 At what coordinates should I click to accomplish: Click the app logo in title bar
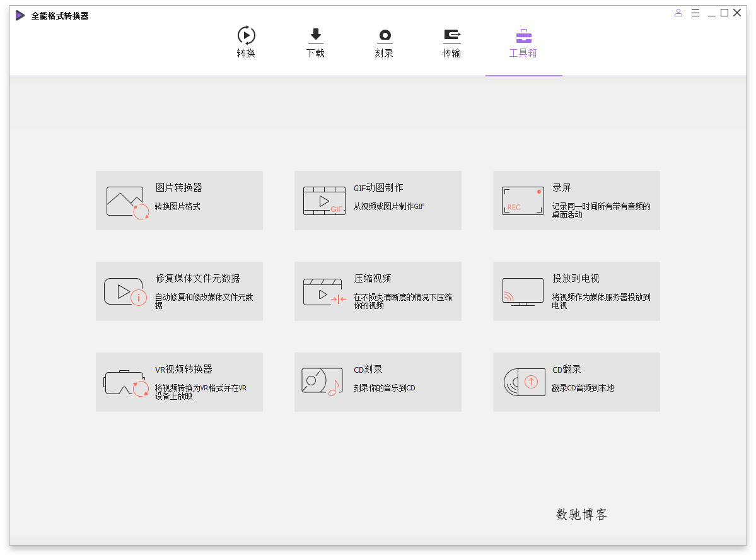[20, 15]
